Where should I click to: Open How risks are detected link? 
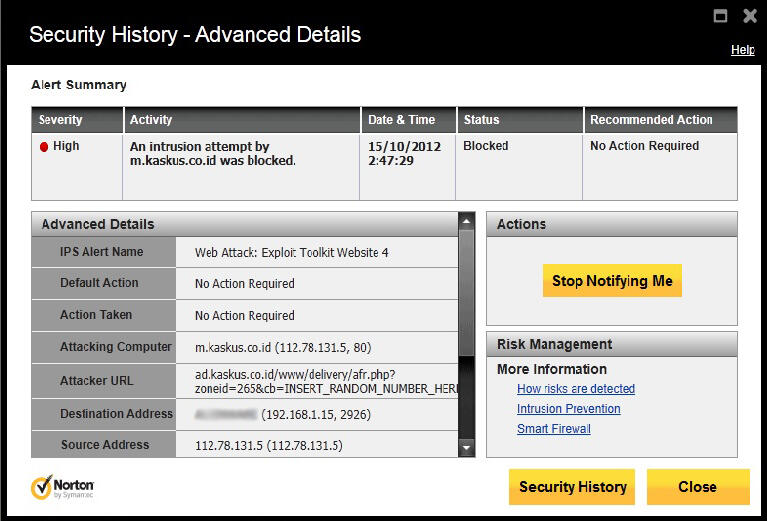[x=576, y=389]
